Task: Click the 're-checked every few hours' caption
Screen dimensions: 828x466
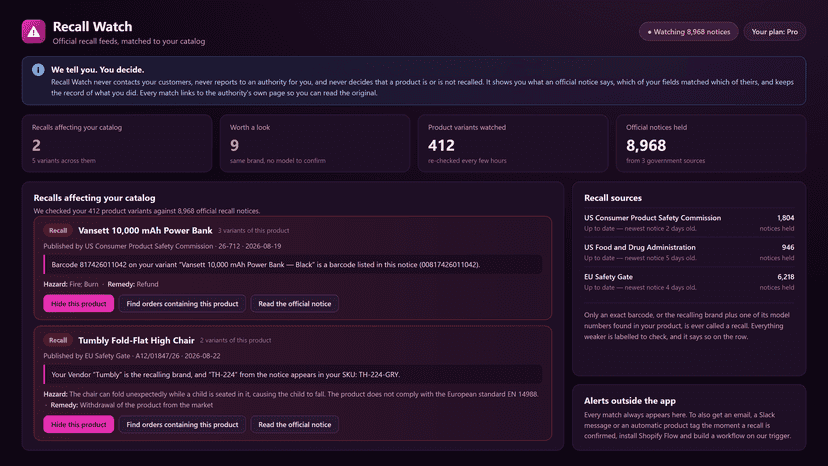Action: pos(467,161)
